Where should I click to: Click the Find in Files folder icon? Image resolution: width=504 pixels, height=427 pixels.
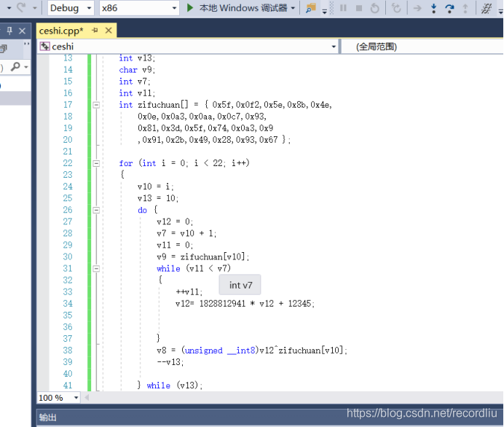(310, 8)
